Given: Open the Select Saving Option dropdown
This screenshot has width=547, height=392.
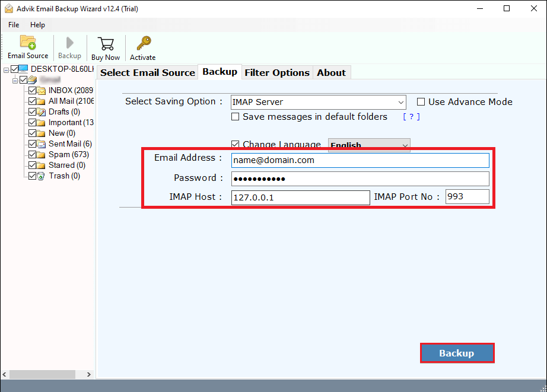Looking at the screenshot, I should click(x=400, y=101).
